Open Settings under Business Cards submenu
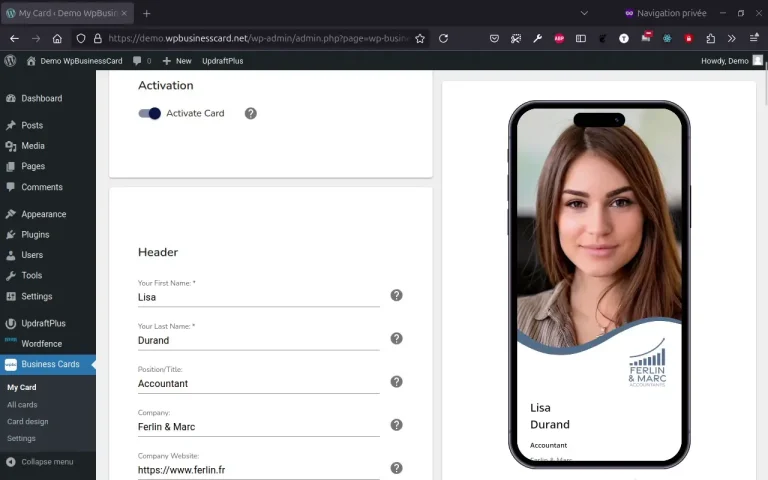 21,438
